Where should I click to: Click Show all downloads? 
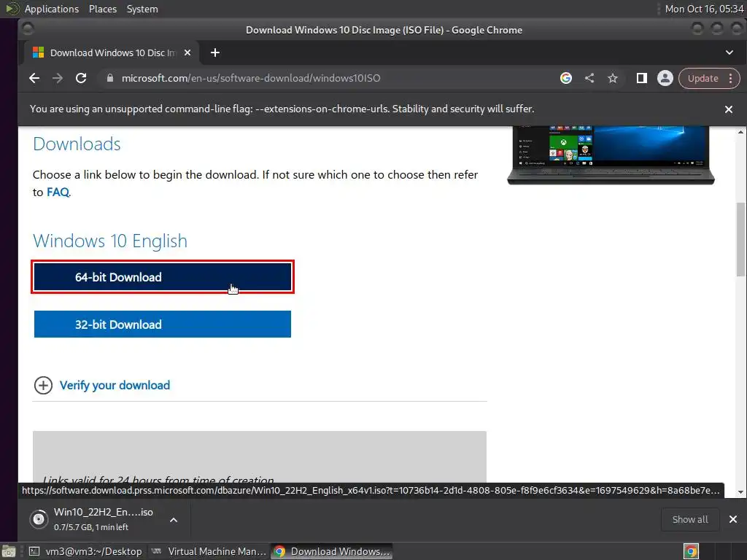coord(690,519)
